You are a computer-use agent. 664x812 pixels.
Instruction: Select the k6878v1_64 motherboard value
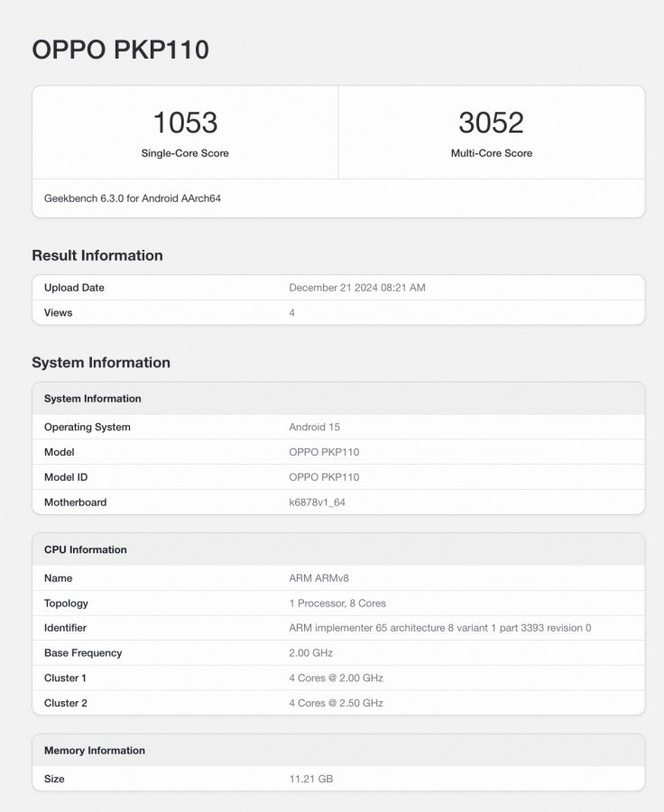point(317,503)
